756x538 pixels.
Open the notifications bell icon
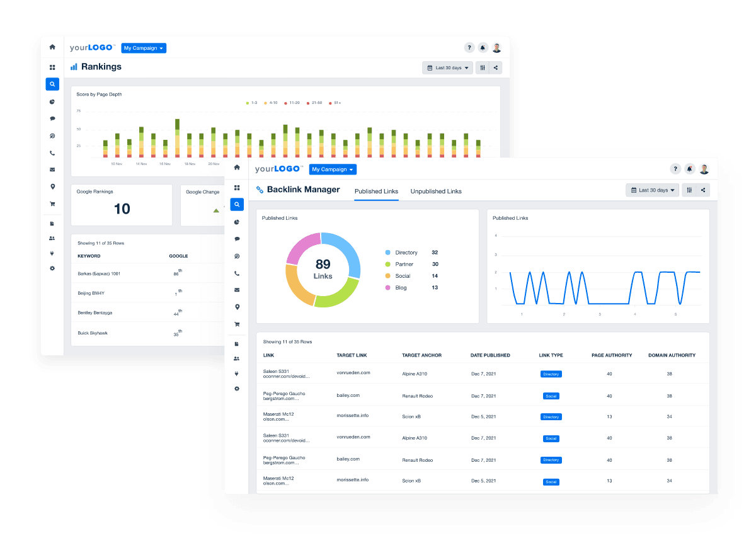tap(689, 168)
